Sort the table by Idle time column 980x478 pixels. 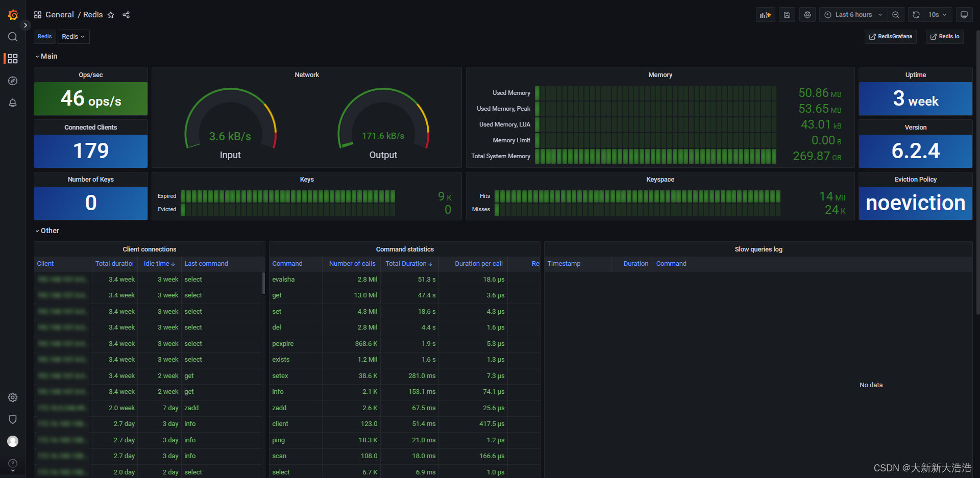[x=159, y=264]
